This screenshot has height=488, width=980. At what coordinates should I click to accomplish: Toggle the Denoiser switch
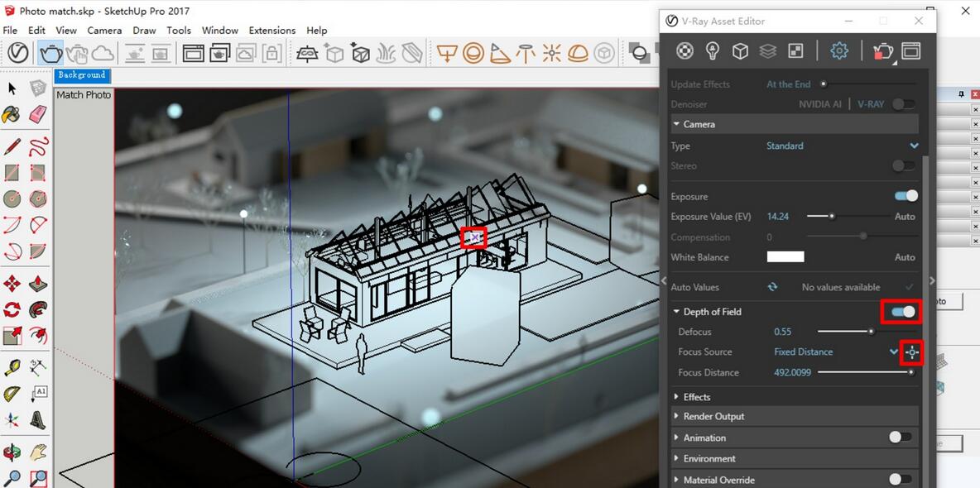pos(904,104)
